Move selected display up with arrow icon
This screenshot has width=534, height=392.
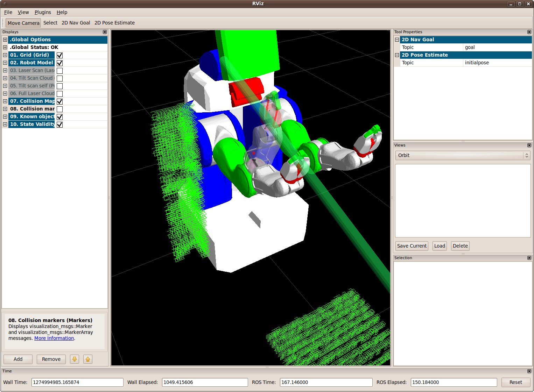pos(88,359)
